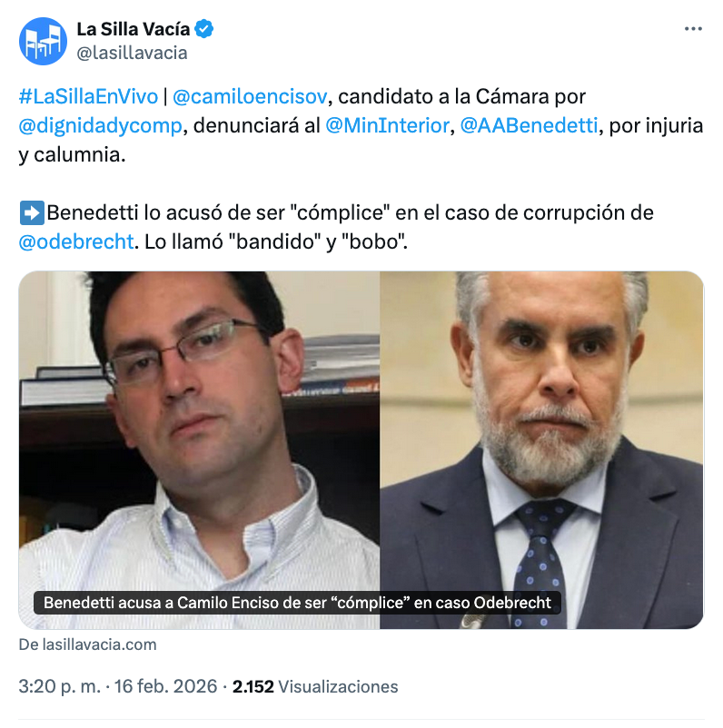Open left photo of man with glasses
The image size is (723, 728).
199,450
